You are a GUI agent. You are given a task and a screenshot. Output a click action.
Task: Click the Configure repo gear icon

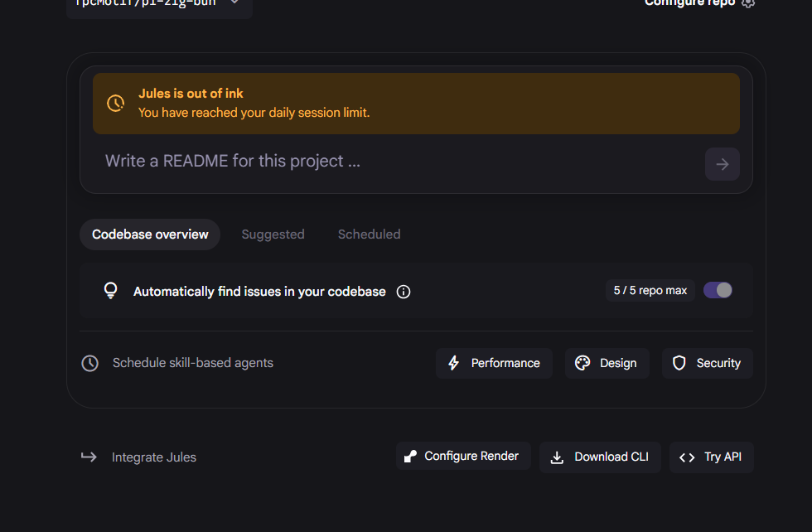[748, 2]
